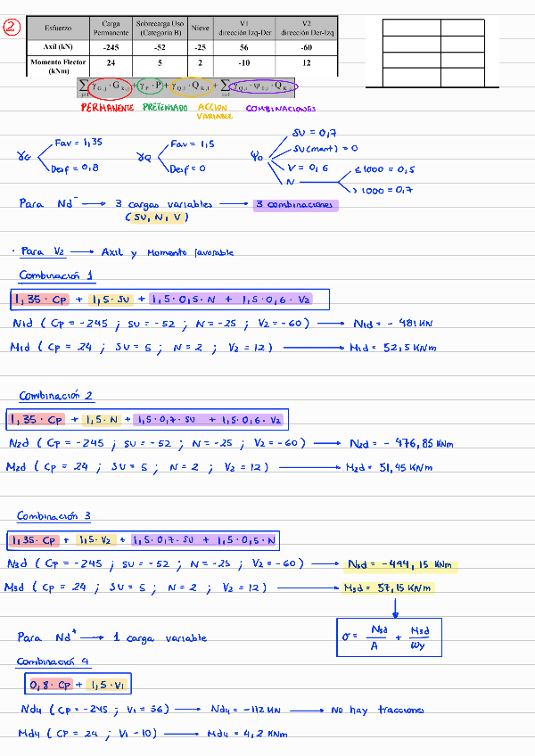Click the Axil value -245 cell
535x756 pixels.
[111, 46]
